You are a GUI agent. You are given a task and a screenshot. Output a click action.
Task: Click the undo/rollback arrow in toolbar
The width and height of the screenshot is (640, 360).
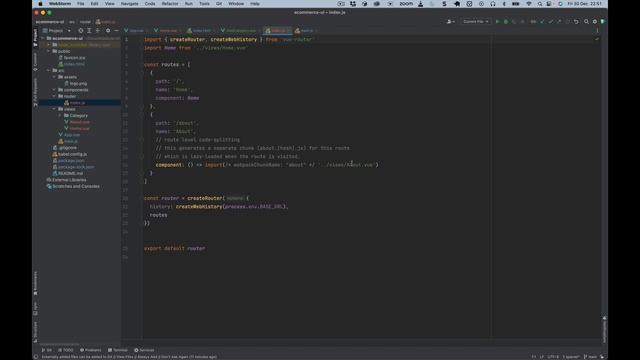pos(576,22)
